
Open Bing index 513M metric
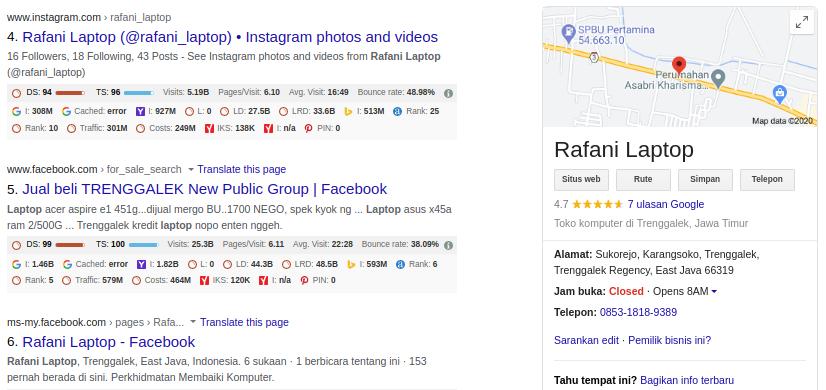(364, 111)
